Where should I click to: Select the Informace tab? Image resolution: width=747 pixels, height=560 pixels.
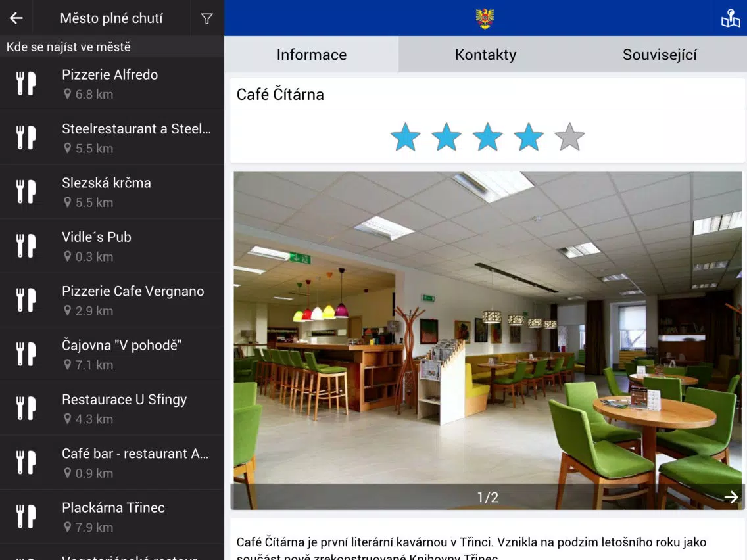[x=311, y=55]
